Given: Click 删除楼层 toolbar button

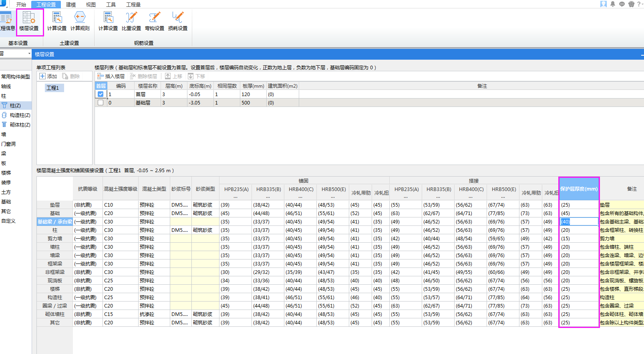Looking at the screenshot, I should (x=143, y=76).
